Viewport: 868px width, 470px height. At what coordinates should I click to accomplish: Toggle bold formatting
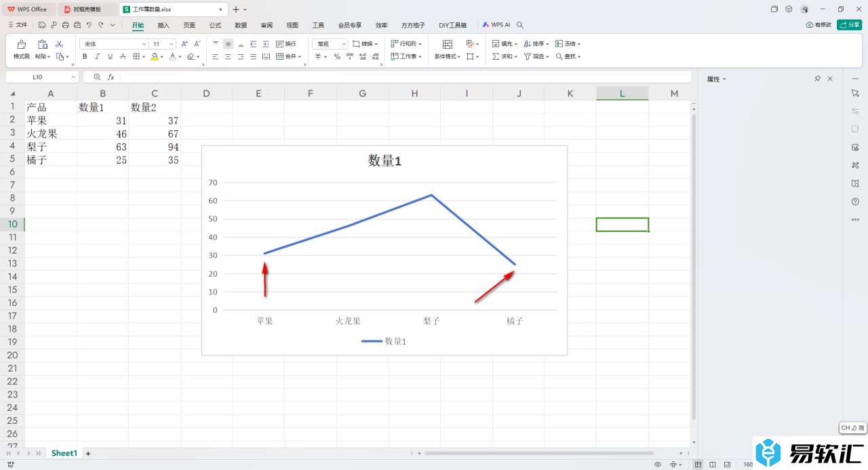click(x=85, y=57)
